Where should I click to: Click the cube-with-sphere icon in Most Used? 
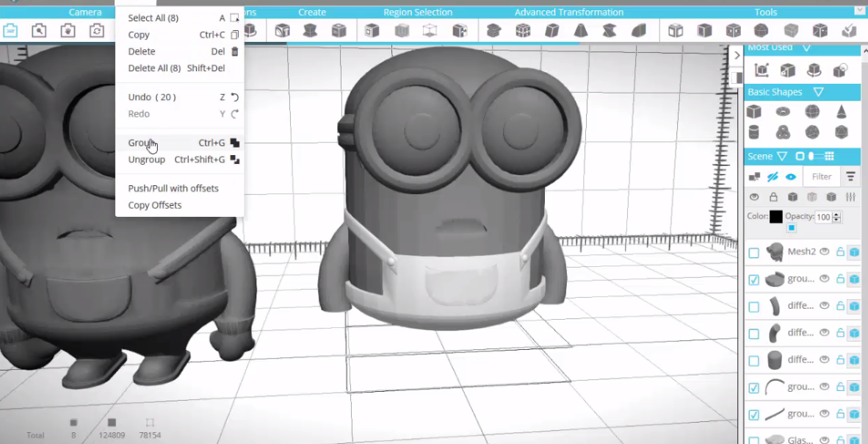(840, 71)
